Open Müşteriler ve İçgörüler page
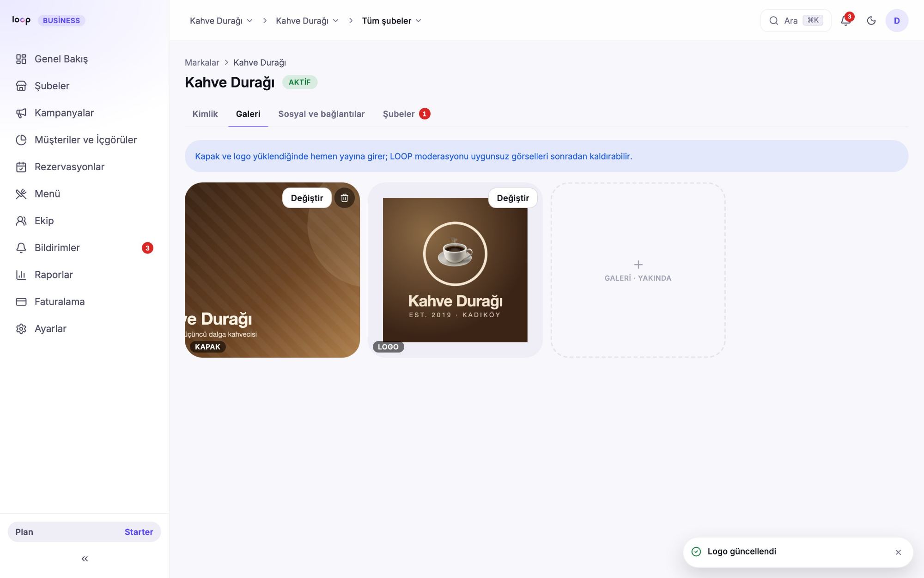The width and height of the screenshot is (924, 578). click(84, 140)
